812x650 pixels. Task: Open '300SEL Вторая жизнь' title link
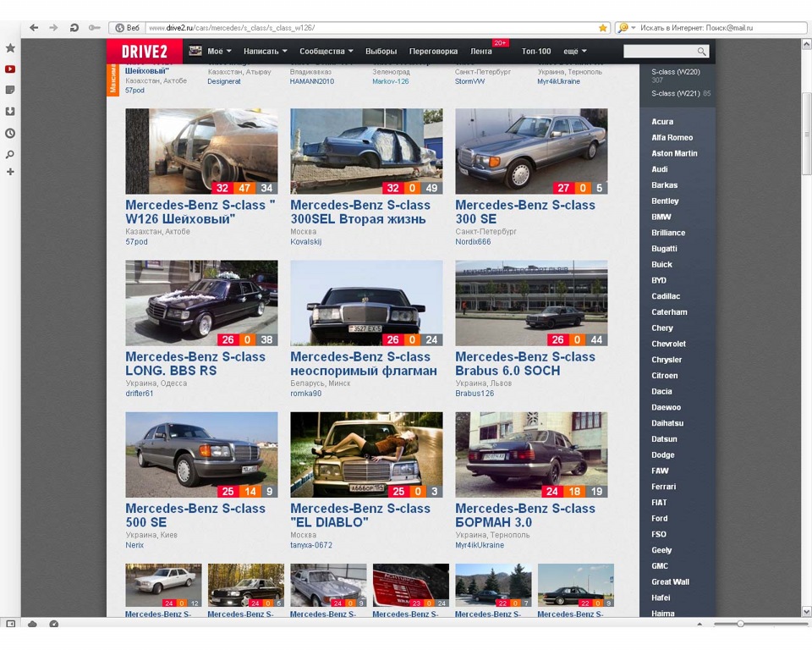(360, 212)
